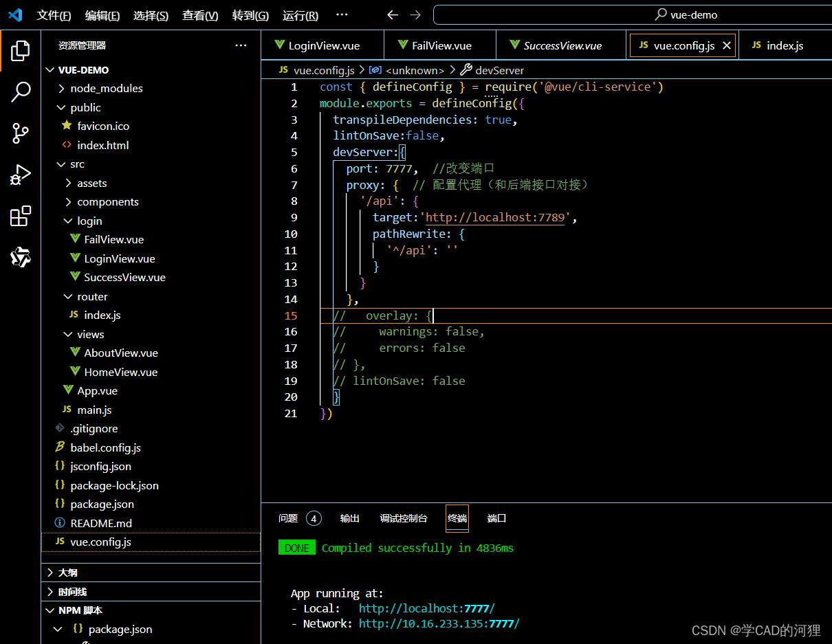Open the 转到(G) menu

[x=250, y=15]
